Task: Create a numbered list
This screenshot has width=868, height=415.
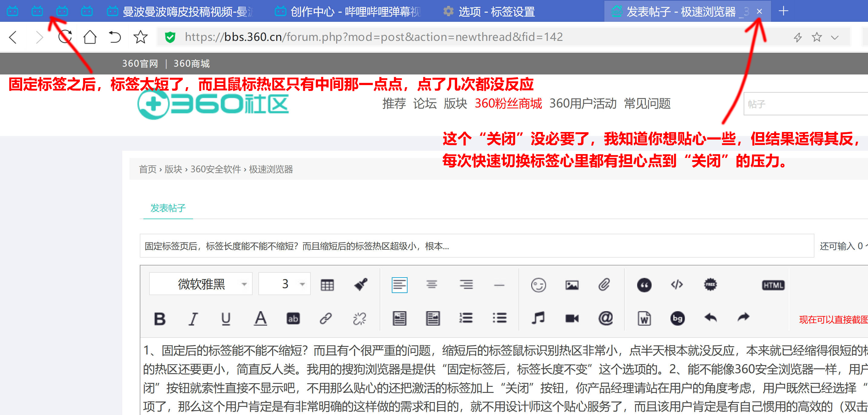Action: [x=466, y=318]
